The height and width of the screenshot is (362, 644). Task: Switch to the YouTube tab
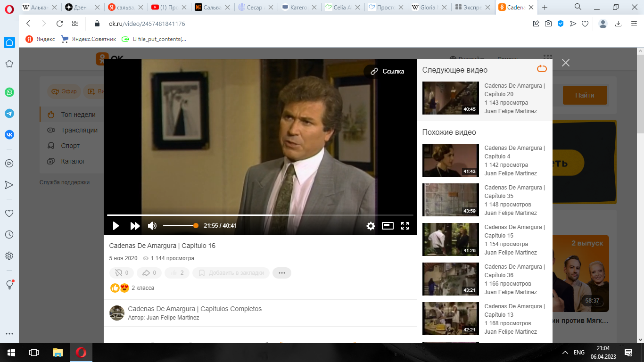point(168,8)
